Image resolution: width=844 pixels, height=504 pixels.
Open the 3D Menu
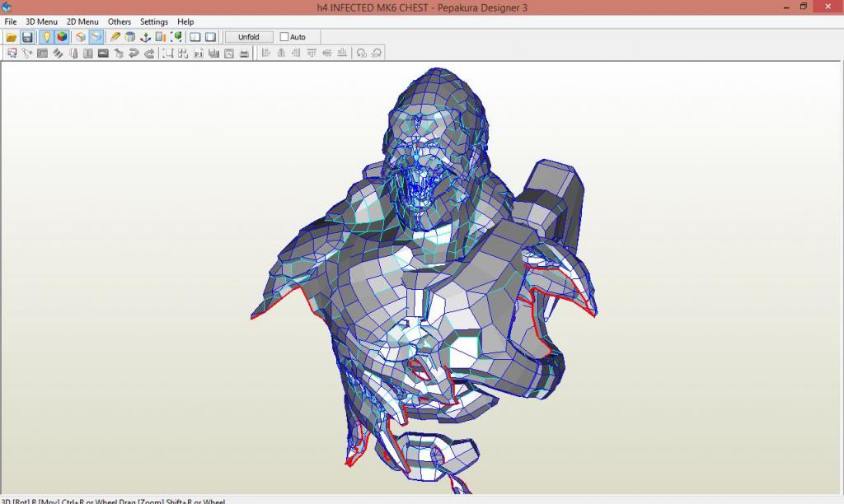[41, 21]
